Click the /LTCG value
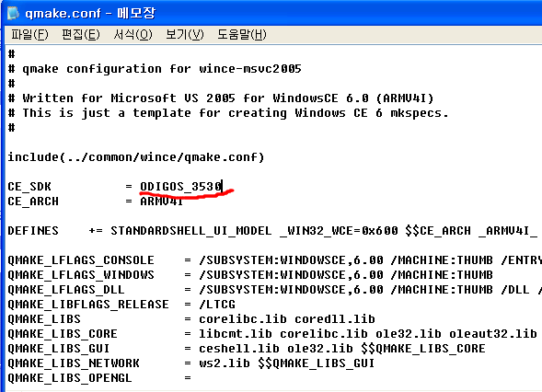542x392 pixels. (217, 305)
